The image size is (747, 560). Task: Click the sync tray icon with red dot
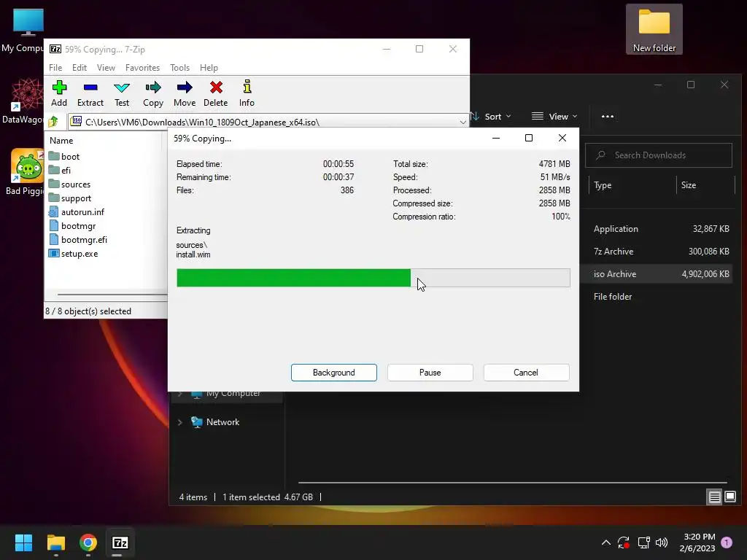624,542
